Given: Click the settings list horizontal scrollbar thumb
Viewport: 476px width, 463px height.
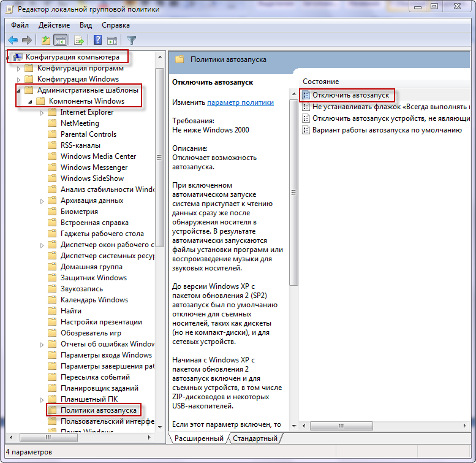Looking at the screenshot, I should click(x=341, y=426).
